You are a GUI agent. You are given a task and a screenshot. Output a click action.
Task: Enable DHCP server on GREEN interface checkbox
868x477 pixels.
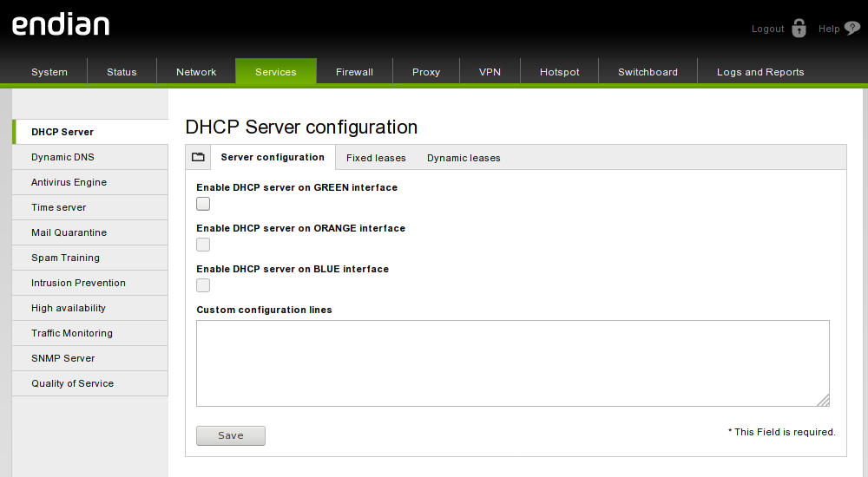(203, 204)
